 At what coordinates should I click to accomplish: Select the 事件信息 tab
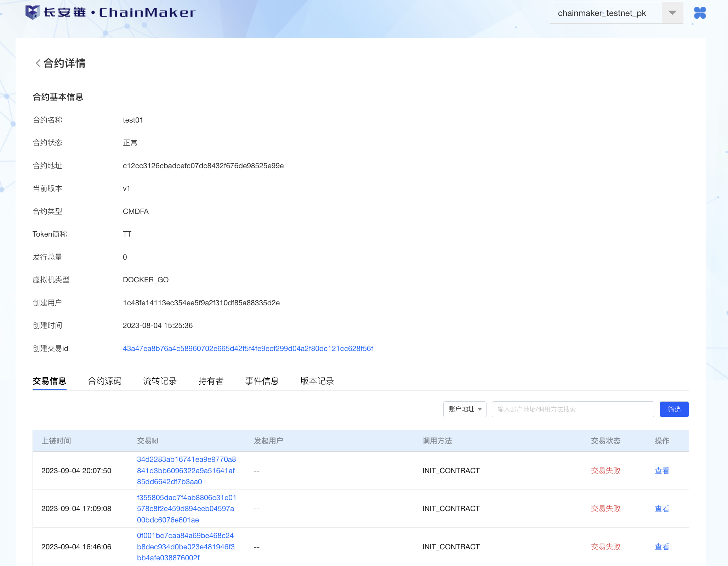pos(262,381)
